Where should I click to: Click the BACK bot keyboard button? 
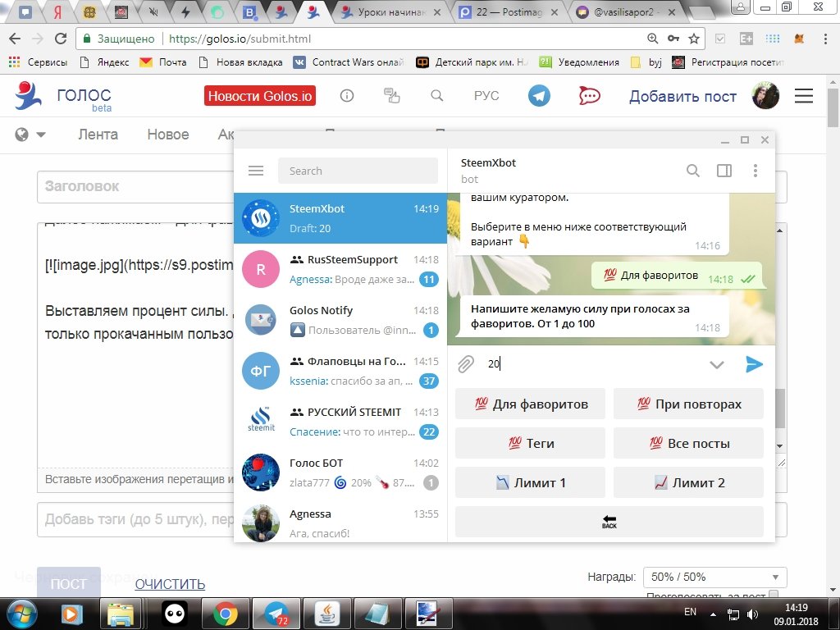pyautogui.click(x=609, y=522)
